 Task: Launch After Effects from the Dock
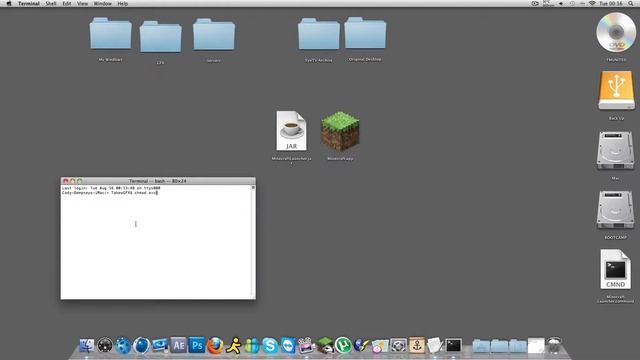pyautogui.click(x=178, y=345)
